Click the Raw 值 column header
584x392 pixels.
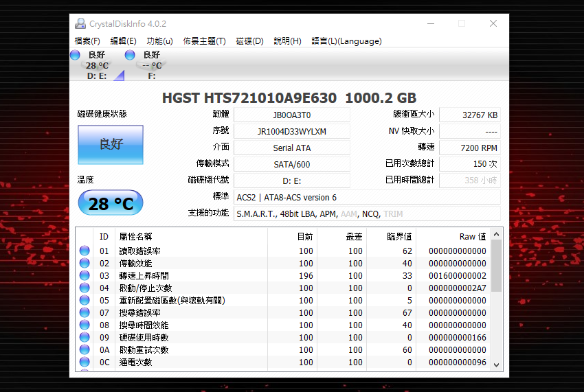click(x=453, y=236)
